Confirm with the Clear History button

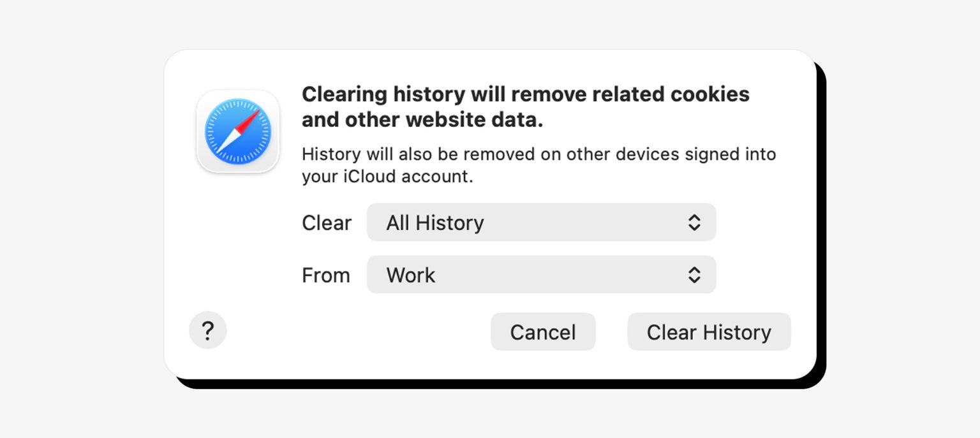click(x=709, y=332)
